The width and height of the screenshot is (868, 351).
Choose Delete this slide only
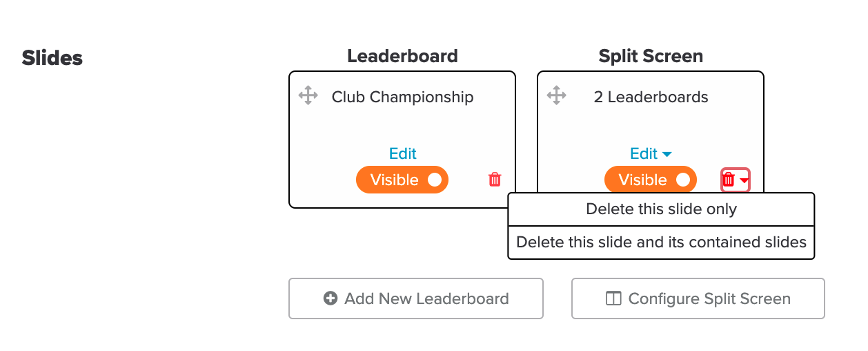coord(661,209)
